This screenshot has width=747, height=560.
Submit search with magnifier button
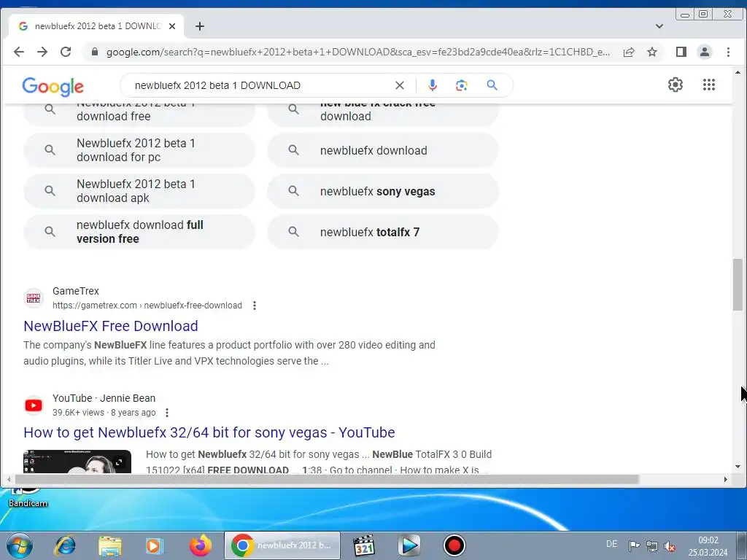click(492, 85)
